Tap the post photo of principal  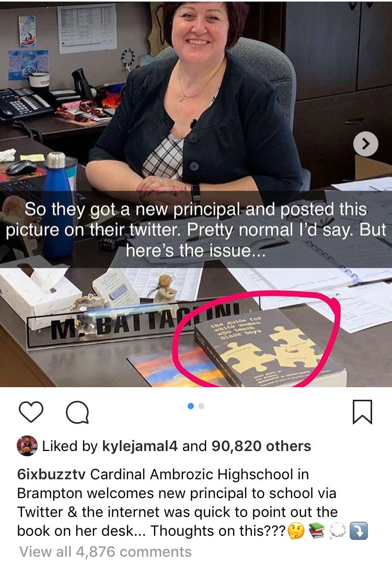tap(196, 194)
